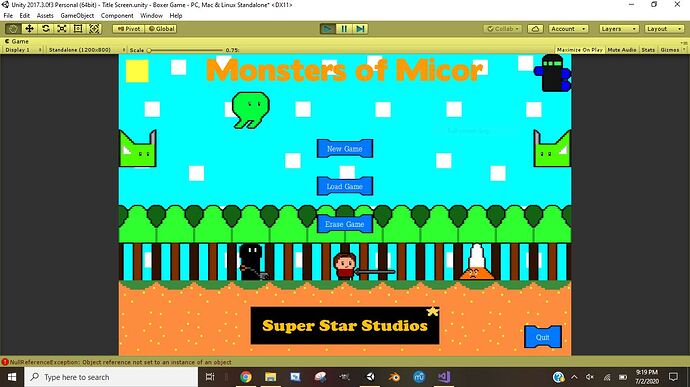This screenshot has height=387, width=690.
Task: Open the Help menu
Action: (176, 15)
